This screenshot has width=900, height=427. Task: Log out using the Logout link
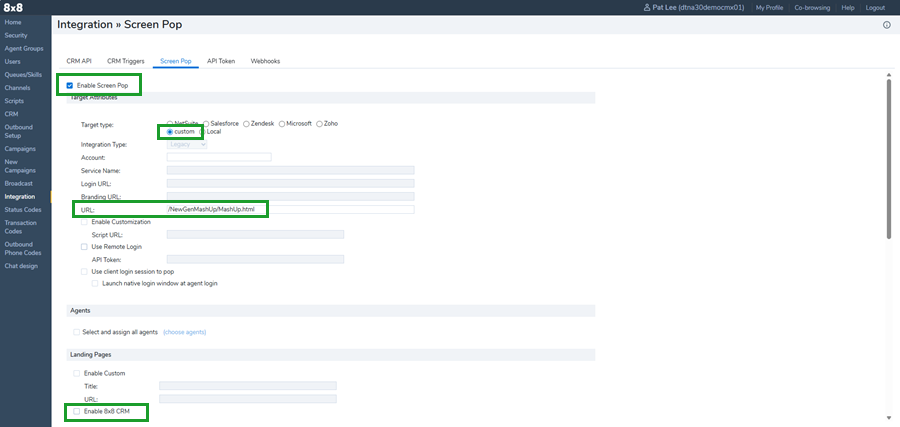(x=875, y=7)
